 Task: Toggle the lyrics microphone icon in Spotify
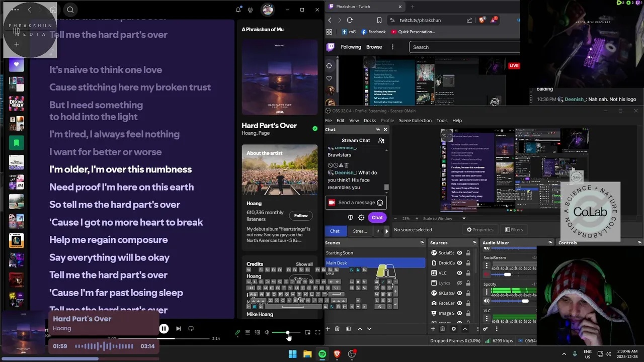point(237,332)
